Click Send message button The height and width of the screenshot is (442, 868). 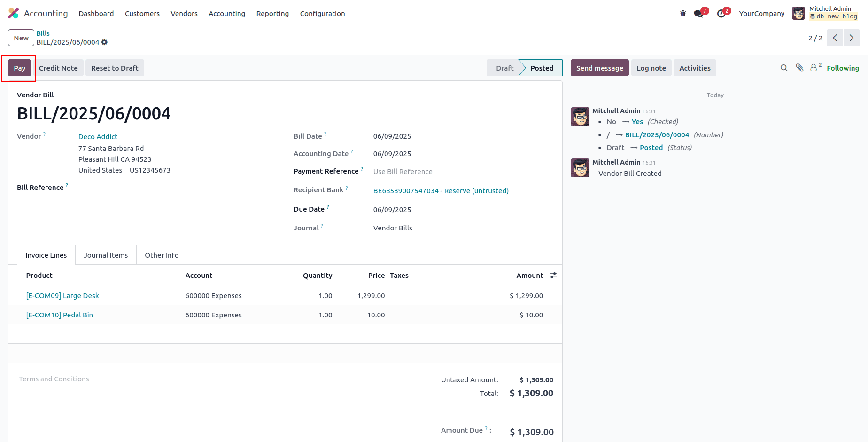(599, 68)
